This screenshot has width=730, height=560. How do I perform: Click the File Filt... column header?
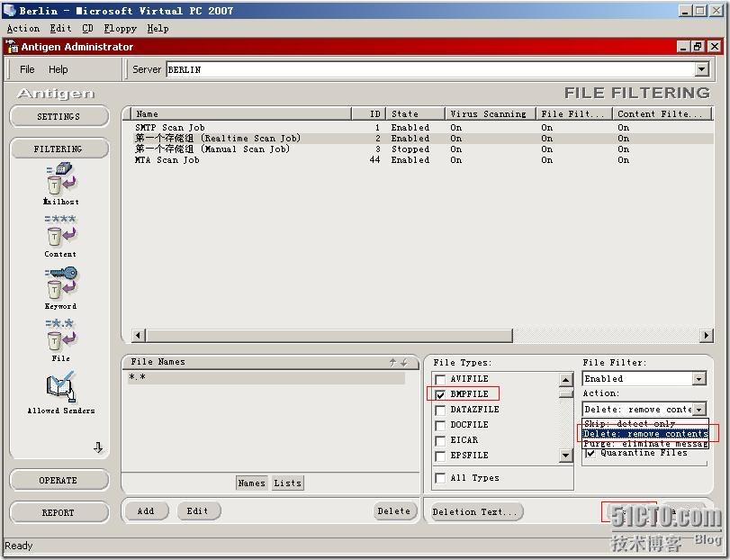point(574,114)
